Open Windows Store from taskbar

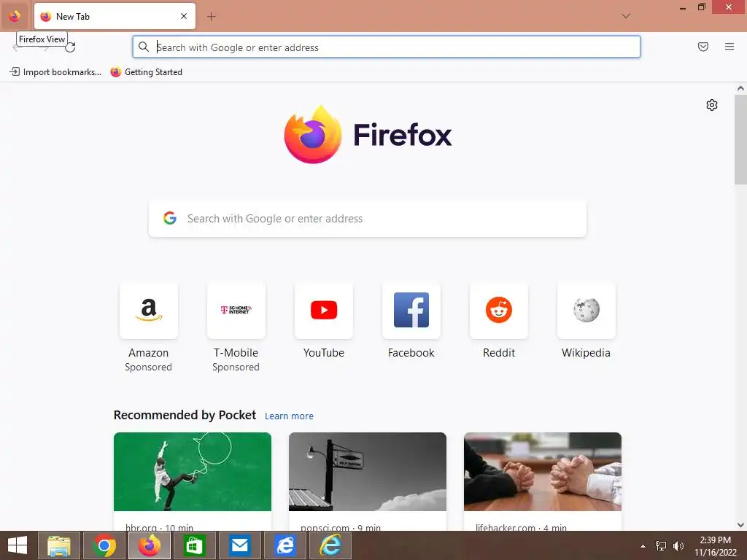click(x=194, y=545)
